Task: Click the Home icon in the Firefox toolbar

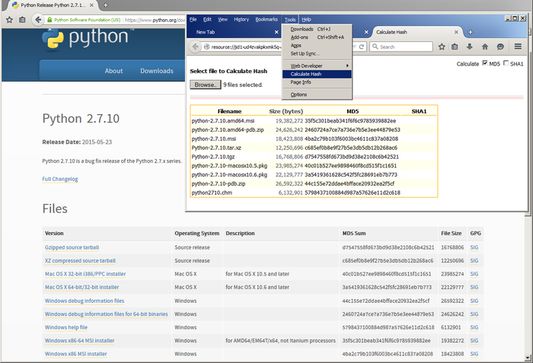Action: pyautogui.click(x=485, y=47)
